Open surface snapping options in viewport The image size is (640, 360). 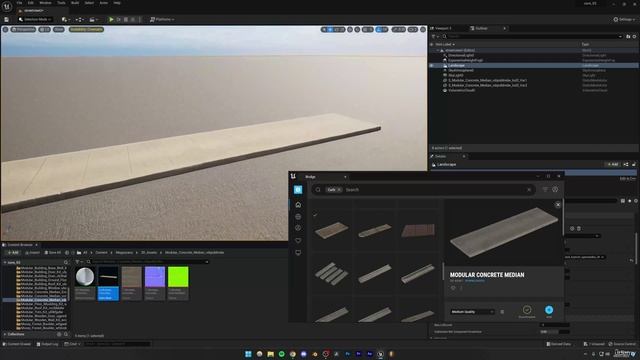[357, 29]
